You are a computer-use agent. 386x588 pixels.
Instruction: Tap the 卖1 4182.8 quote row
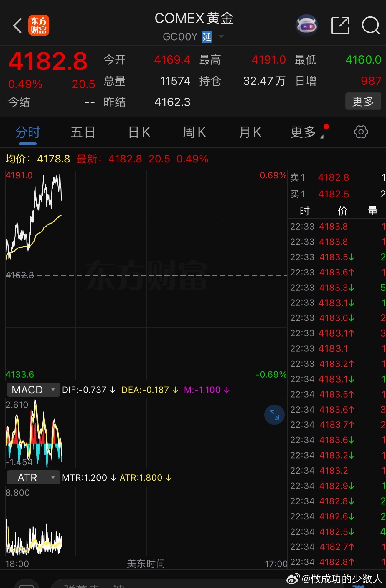[x=336, y=177]
